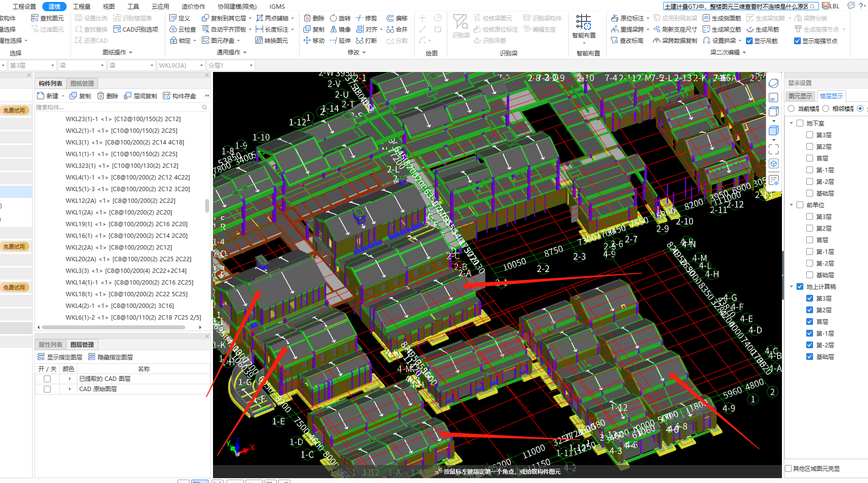Collapse the 前单位 tree group

tap(792, 205)
